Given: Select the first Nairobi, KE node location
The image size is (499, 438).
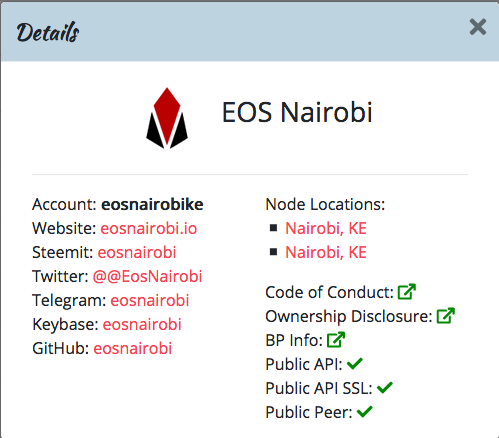Looking at the screenshot, I should coord(326,228).
